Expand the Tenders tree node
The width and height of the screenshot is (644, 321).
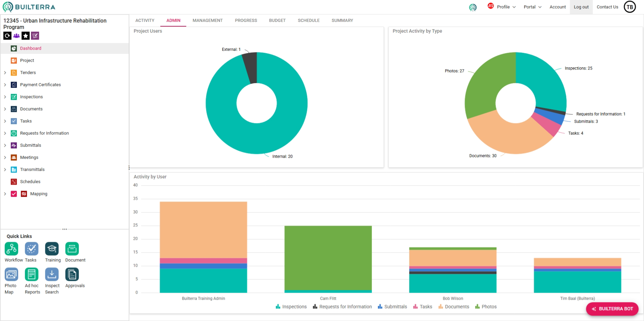click(x=5, y=73)
